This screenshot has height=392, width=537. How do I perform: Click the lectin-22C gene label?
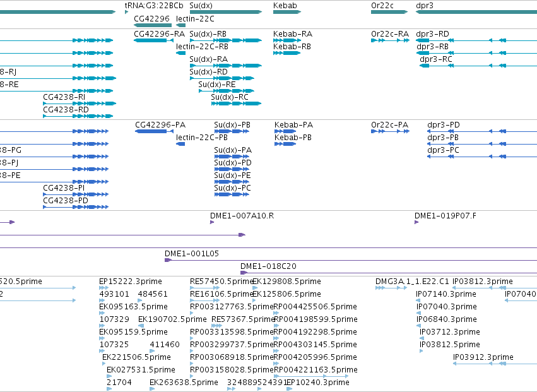tap(195, 18)
